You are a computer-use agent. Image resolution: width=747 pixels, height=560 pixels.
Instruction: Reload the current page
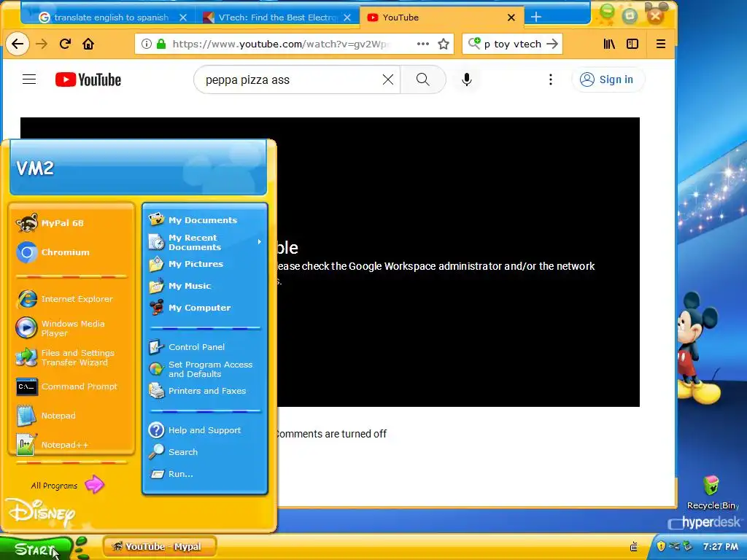coord(65,44)
